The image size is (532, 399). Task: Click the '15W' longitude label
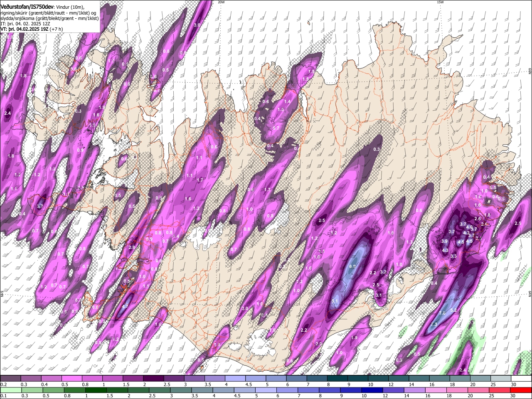440,2
